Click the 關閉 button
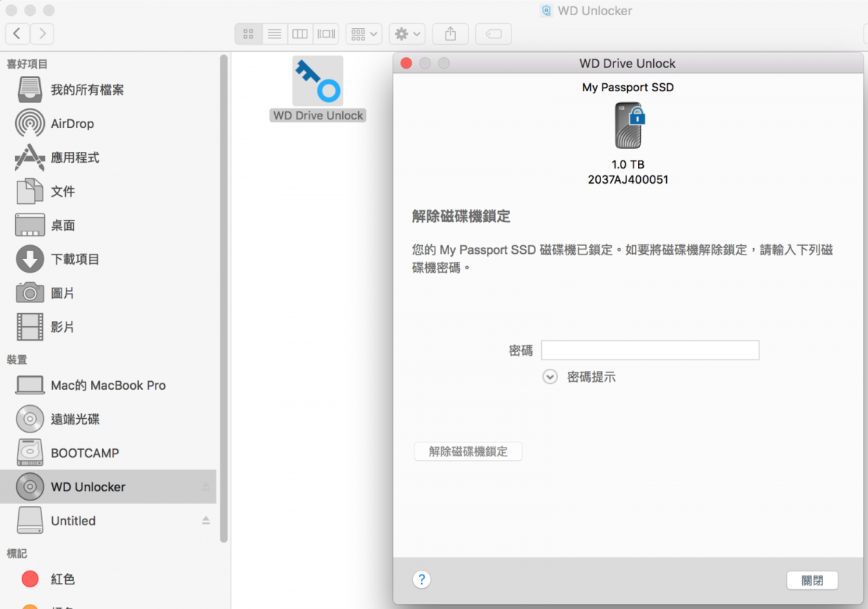This screenshot has width=868, height=609. point(812,580)
